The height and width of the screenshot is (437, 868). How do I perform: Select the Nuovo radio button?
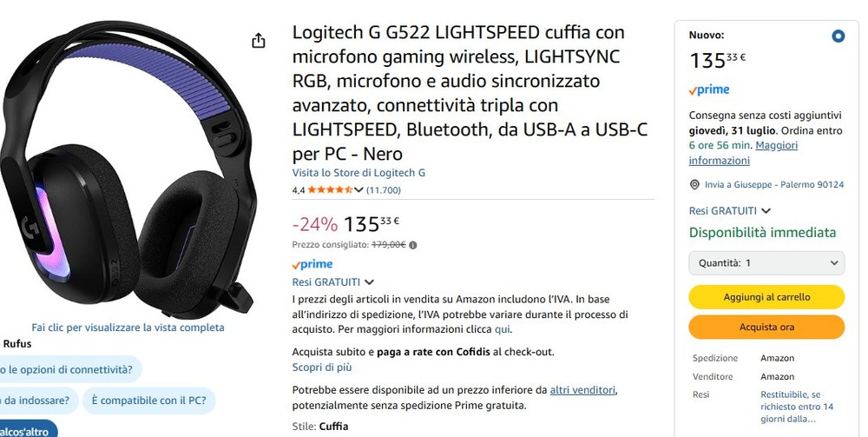838,36
